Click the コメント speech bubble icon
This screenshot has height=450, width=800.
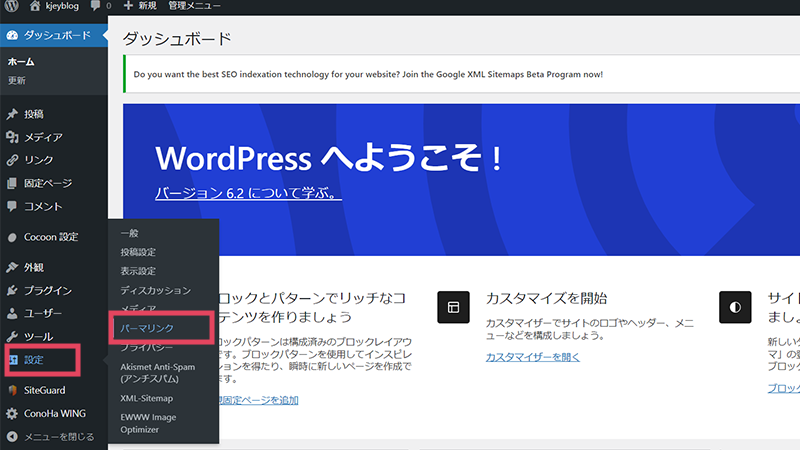click(12, 206)
